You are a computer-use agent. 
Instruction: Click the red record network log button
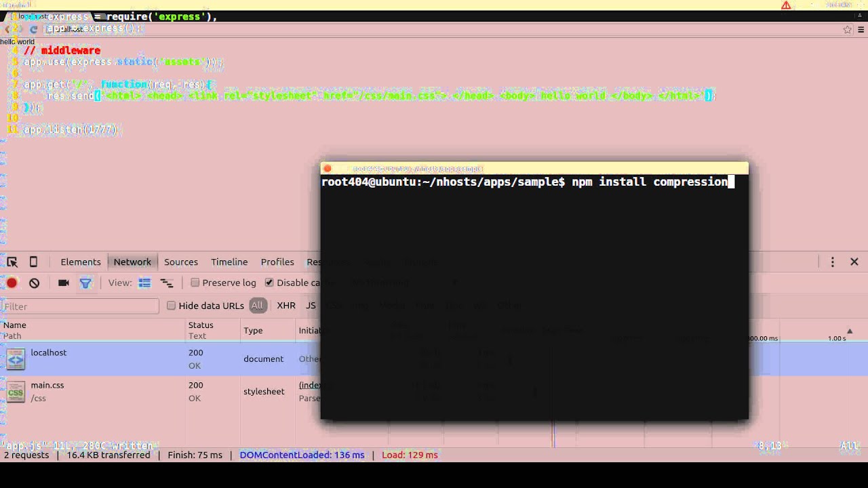[12, 283]
